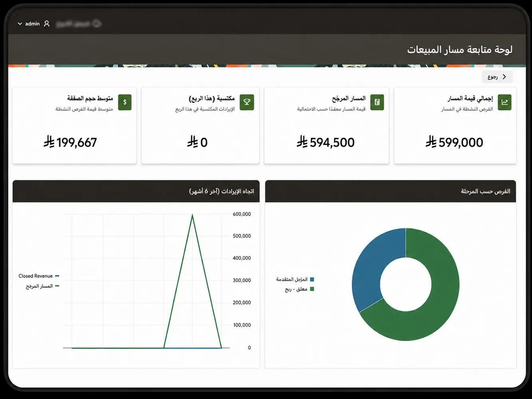Image resolution: width=532 pixels, height=399 pixels.
Task: Click the المسار المرجح card title
Action: coord(349,98)
